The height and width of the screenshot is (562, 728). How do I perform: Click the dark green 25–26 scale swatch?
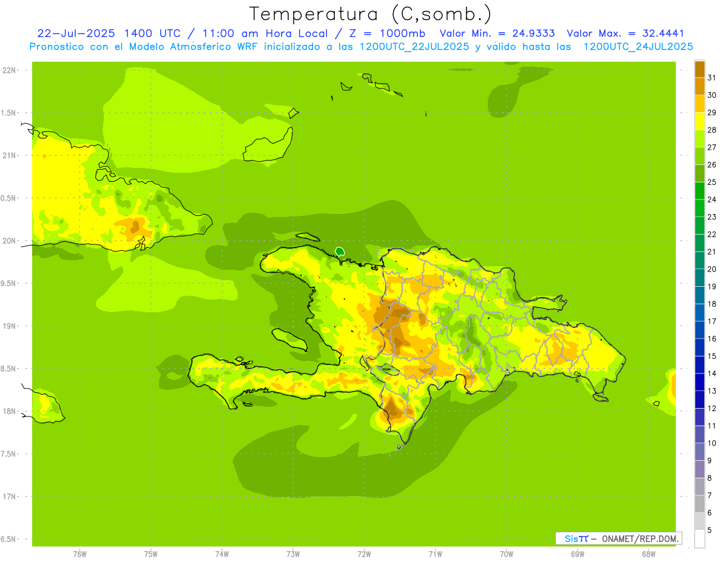699,173
